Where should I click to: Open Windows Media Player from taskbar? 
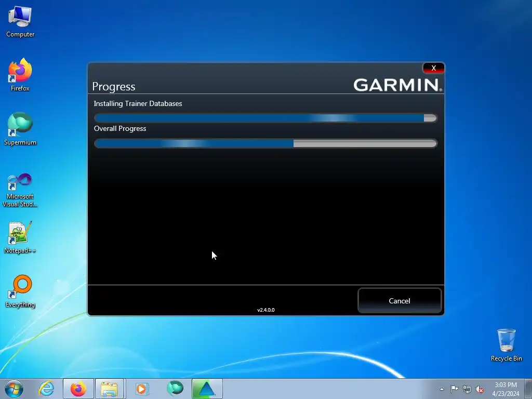[x=142, y=389]
